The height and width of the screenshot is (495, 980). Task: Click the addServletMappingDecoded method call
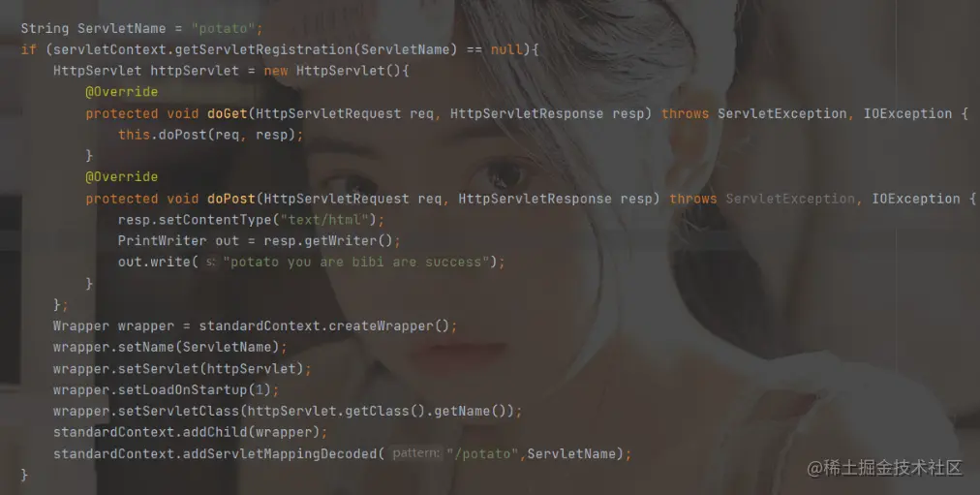279,453
